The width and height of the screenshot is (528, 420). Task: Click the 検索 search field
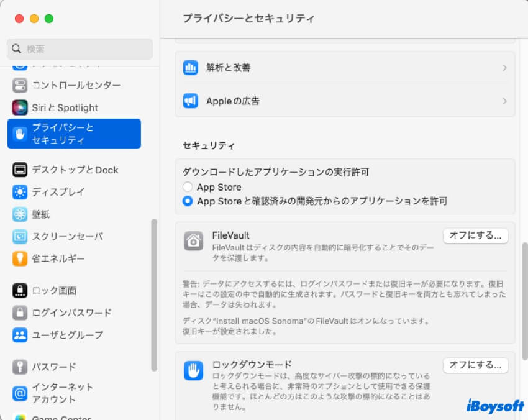[80, 49]
